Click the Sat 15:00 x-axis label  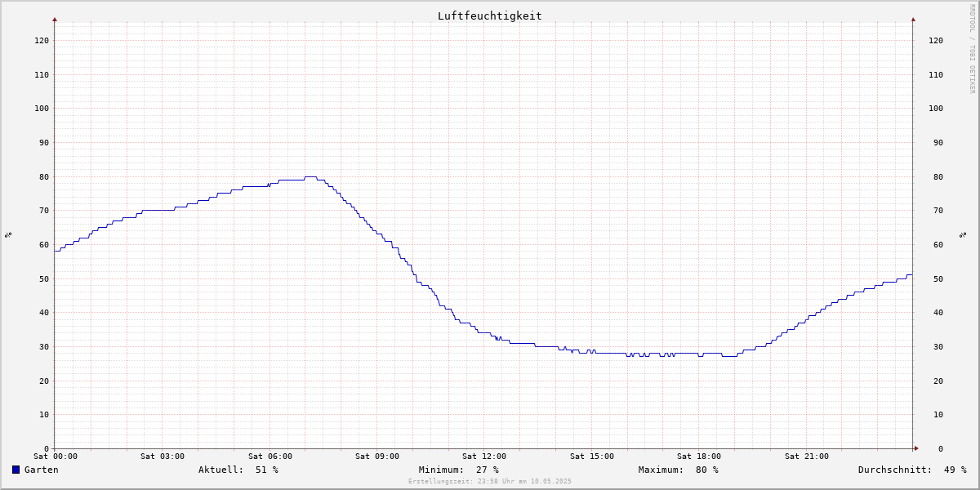point(592,457)
